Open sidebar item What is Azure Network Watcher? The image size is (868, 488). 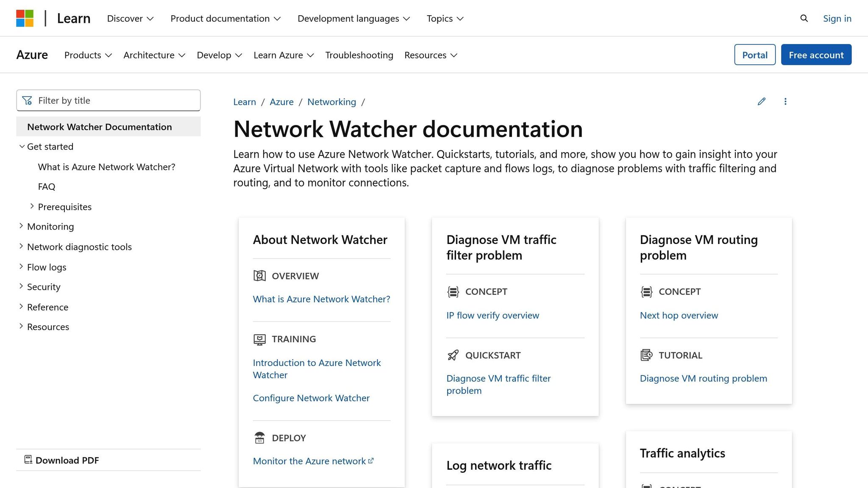[106, 167]
